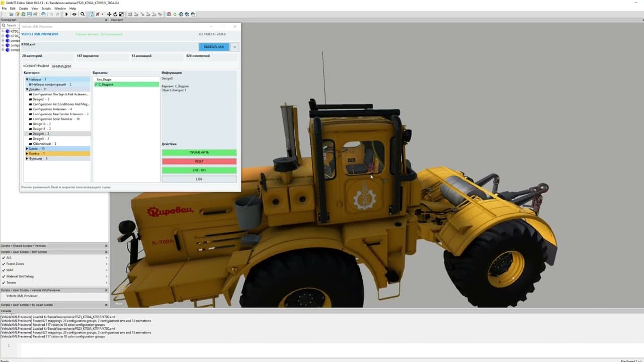The width and height of the screenshot is (644, 362).
Task: Switch to the КОНФИГУРАЦИИ tab
Action: pos(36,66)
